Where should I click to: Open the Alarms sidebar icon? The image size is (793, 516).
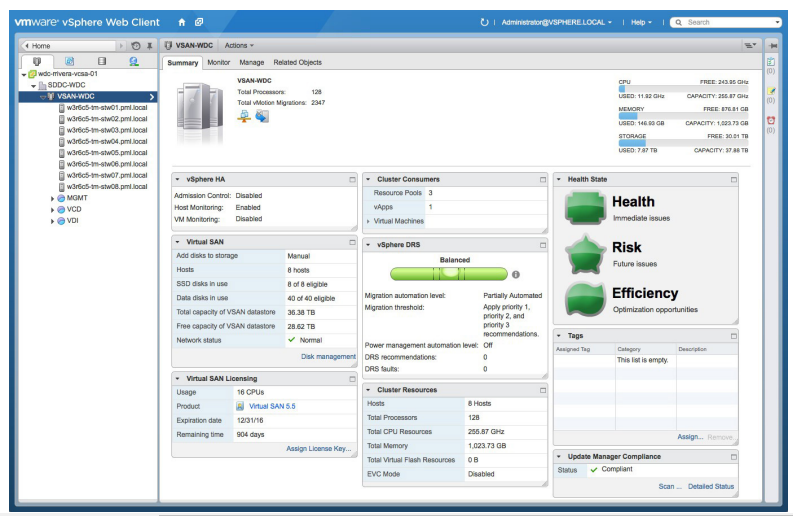(x=771, y=120)
